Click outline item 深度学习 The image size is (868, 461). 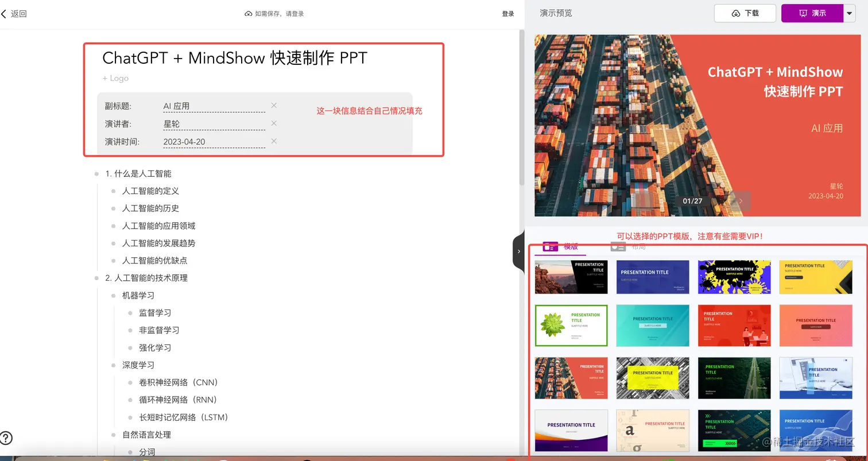(x=138, y=365)
